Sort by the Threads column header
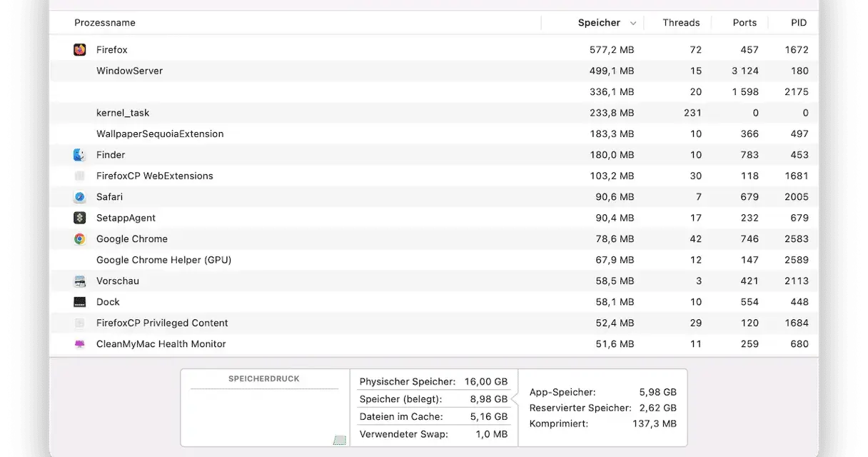The width and height of the screenshot is (868, 457). coord(681,23)
